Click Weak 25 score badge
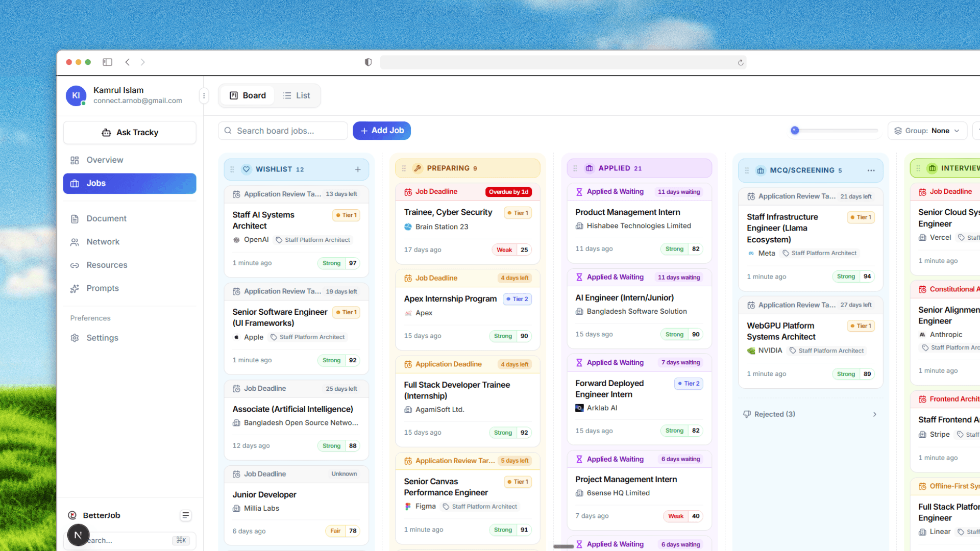This screenshot has height=551, width=980. click(512, 250)
